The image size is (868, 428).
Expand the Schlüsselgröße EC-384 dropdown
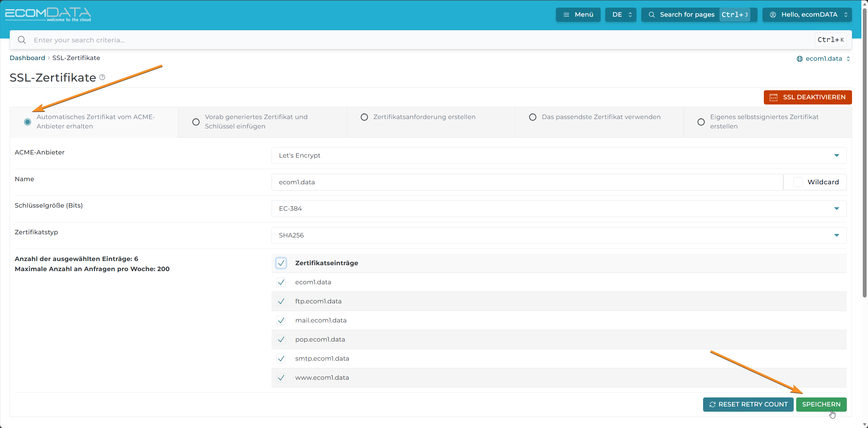click(559, 209)
